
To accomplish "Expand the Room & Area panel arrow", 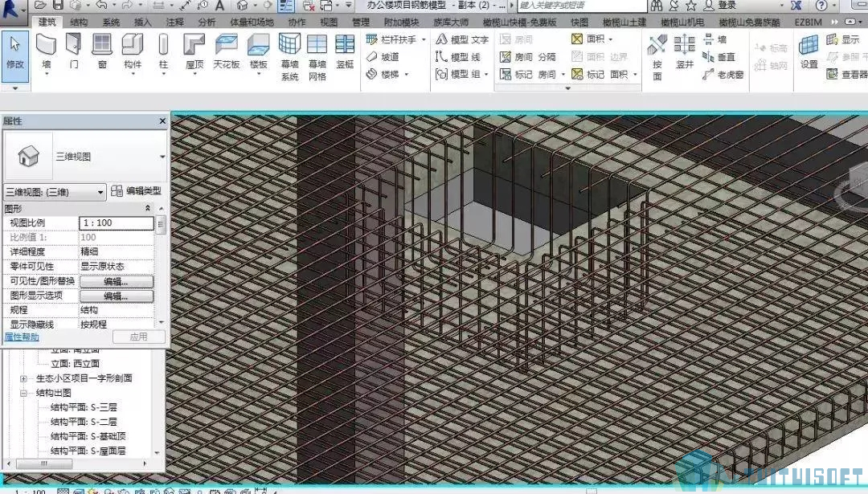I will click(x=567, y=88).
